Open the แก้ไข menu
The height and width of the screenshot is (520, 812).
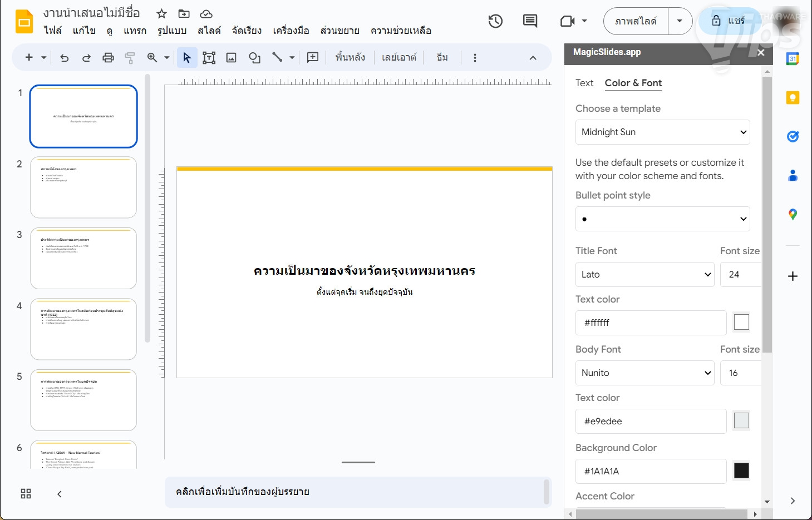(84, 31)
